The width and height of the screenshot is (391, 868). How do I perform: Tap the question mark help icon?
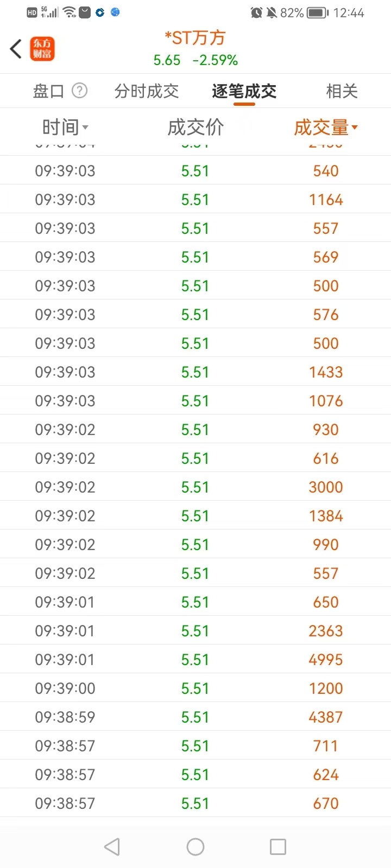pos(79,91)
